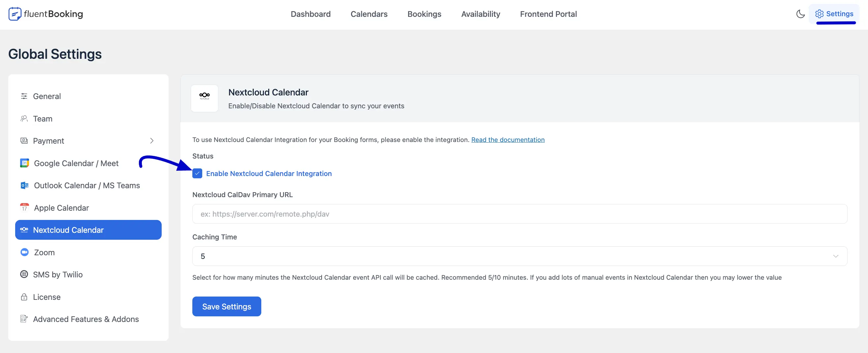Click the Outlook Calendar icon
Image resolution: width=868 pixels, height=353 pixels.
coord(25,186)
